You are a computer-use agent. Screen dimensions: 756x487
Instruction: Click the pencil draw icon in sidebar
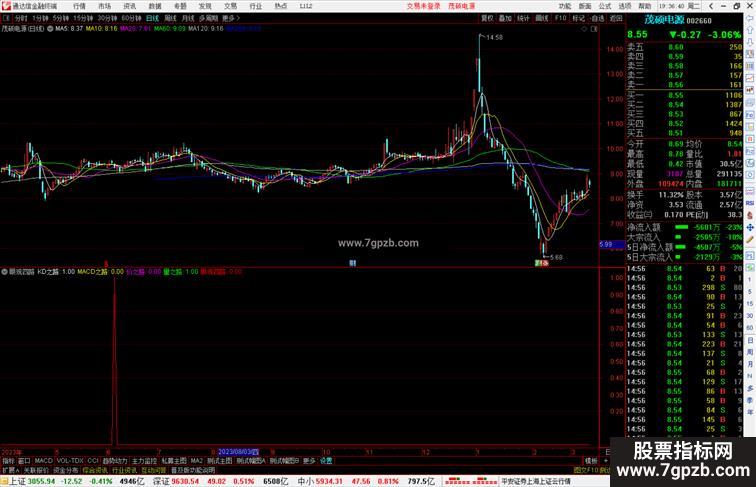tap(750, 240)
